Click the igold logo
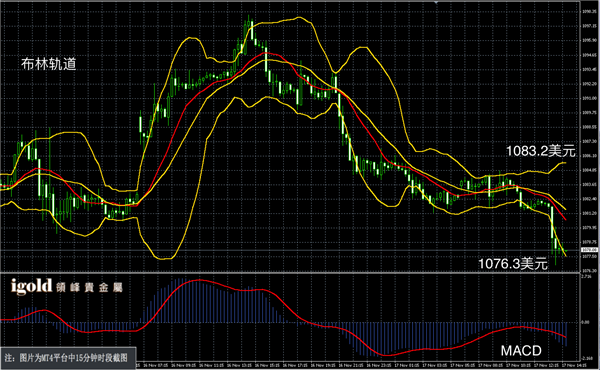Screen dimensions: 600x370 point(31,286)
